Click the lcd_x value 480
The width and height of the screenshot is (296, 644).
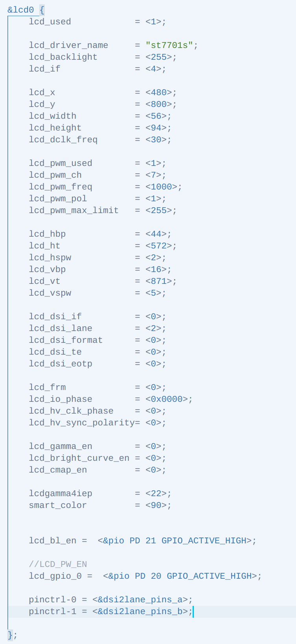click(159, 92)
